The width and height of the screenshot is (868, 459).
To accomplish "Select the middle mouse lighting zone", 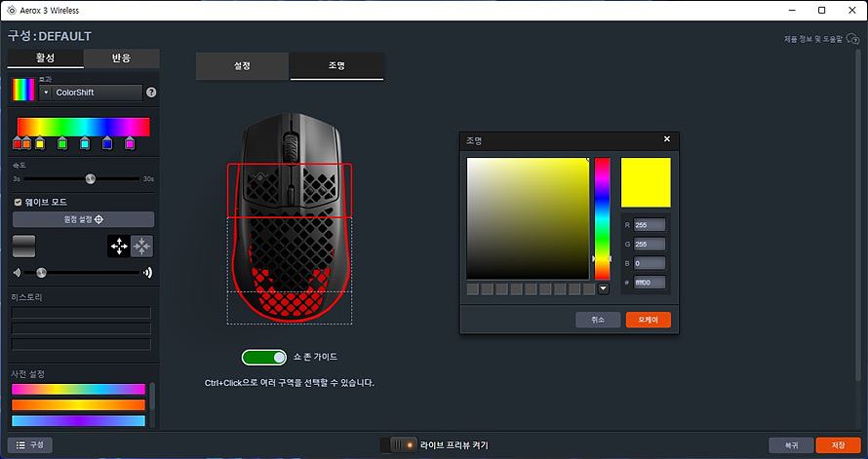I will coord(290,254).
